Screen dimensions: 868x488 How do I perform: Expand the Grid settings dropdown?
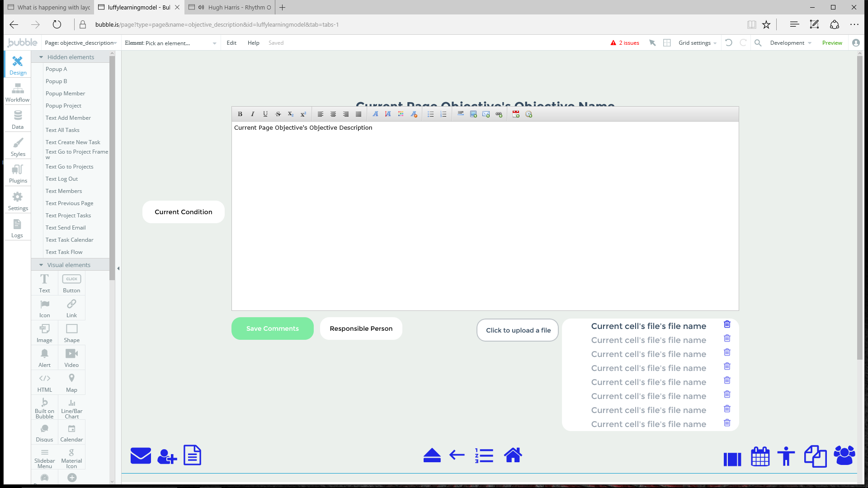[x=697, y=43]
